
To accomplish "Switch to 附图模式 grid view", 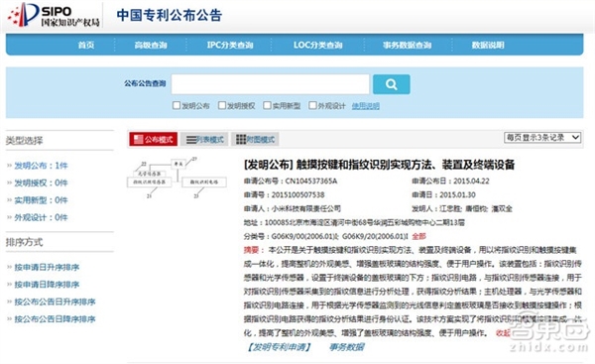I will [x=255, y=139].
